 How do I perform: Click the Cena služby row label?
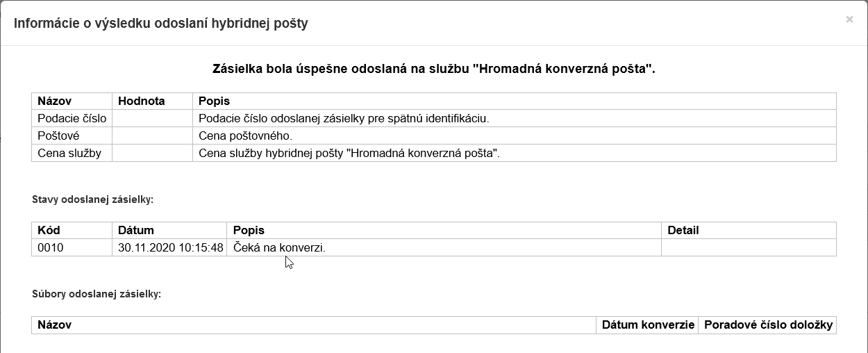point(69,154)
